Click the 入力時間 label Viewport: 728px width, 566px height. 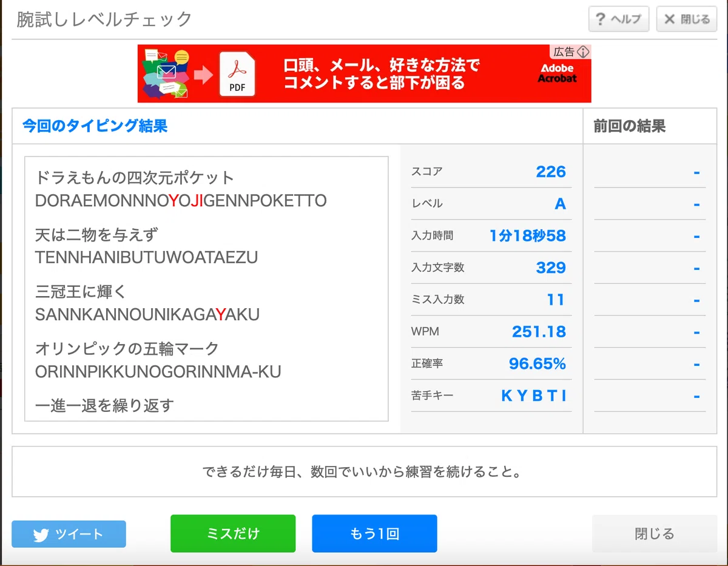click(x=432, y=236)
